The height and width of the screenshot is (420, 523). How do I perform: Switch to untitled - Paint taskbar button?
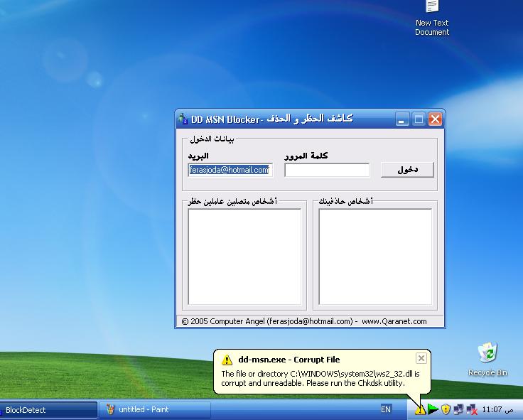click(x=155, y=409)
